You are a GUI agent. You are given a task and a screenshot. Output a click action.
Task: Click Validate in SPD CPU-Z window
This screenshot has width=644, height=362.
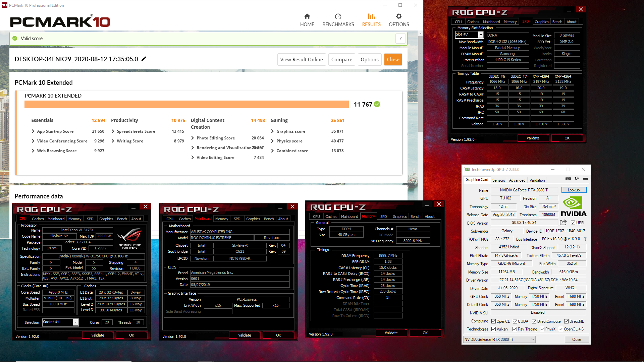[533, 138]
